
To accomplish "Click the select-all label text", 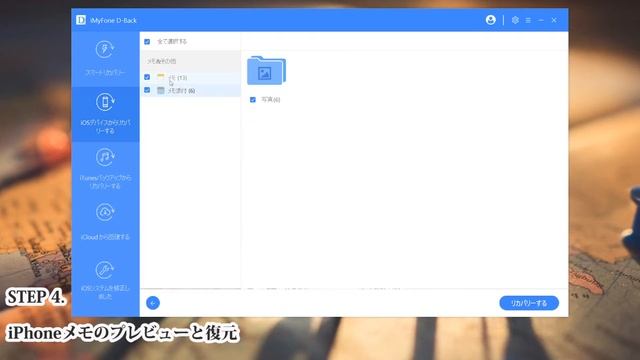I will [x=172, y=42].
